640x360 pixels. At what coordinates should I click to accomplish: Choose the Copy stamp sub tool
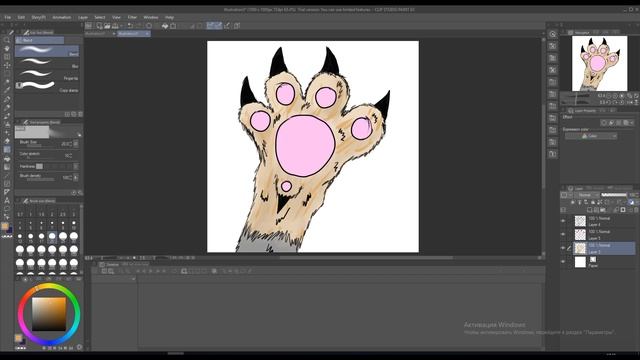(x=47, y=87)
